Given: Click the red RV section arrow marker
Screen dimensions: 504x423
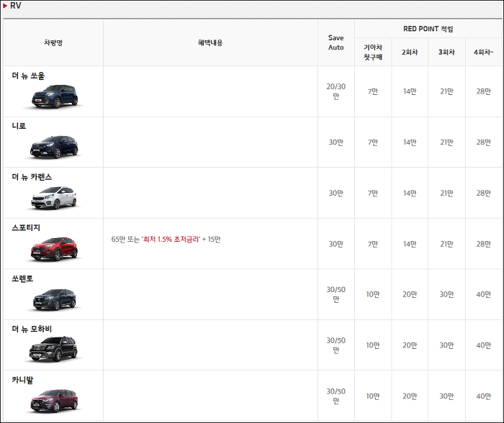Looking at the screenshot, I should [5, 6].
